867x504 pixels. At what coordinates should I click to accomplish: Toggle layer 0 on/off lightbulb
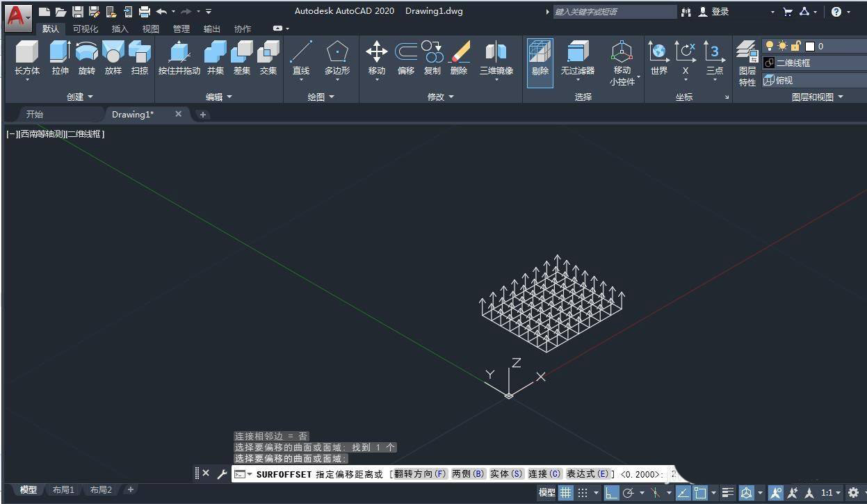point(770,46)
